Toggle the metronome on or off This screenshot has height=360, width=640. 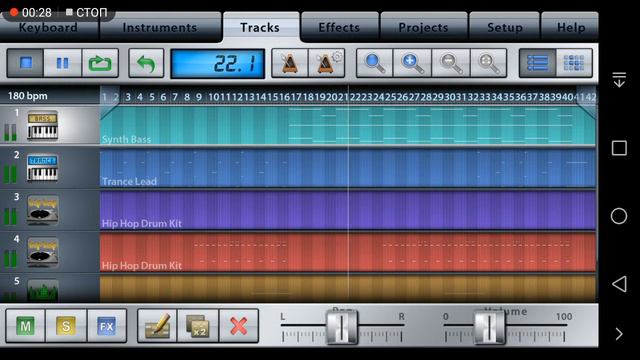pos(289,63)
